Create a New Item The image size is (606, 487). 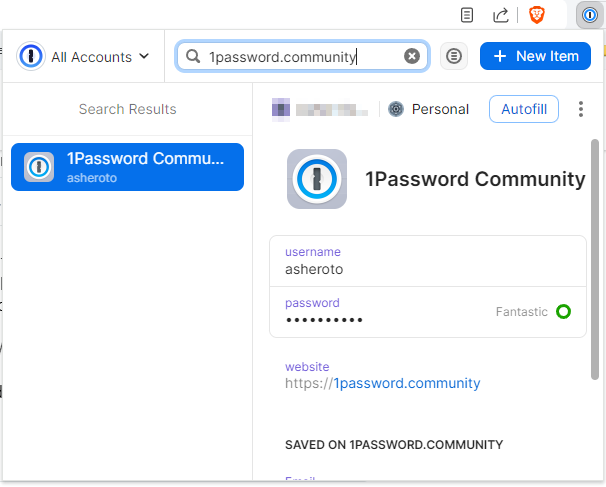point(535,56)
